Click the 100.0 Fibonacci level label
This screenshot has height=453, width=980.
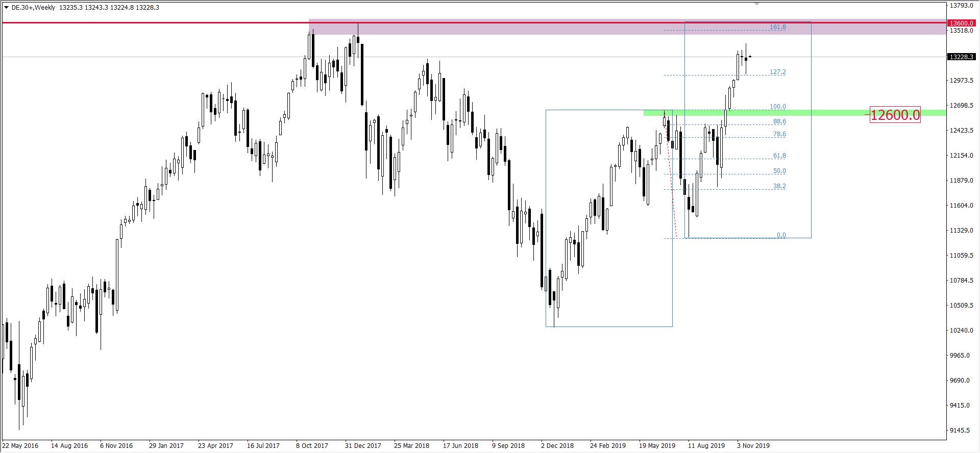point(777,107)
